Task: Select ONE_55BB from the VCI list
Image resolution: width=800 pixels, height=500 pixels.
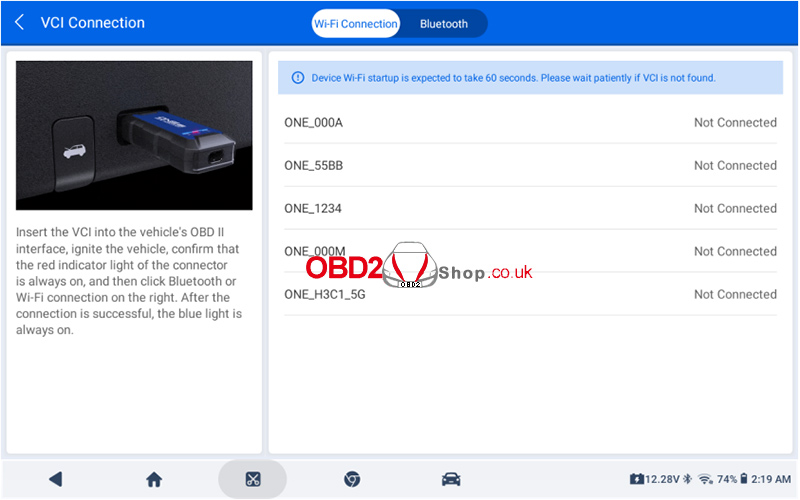Action: click(314, 166)
